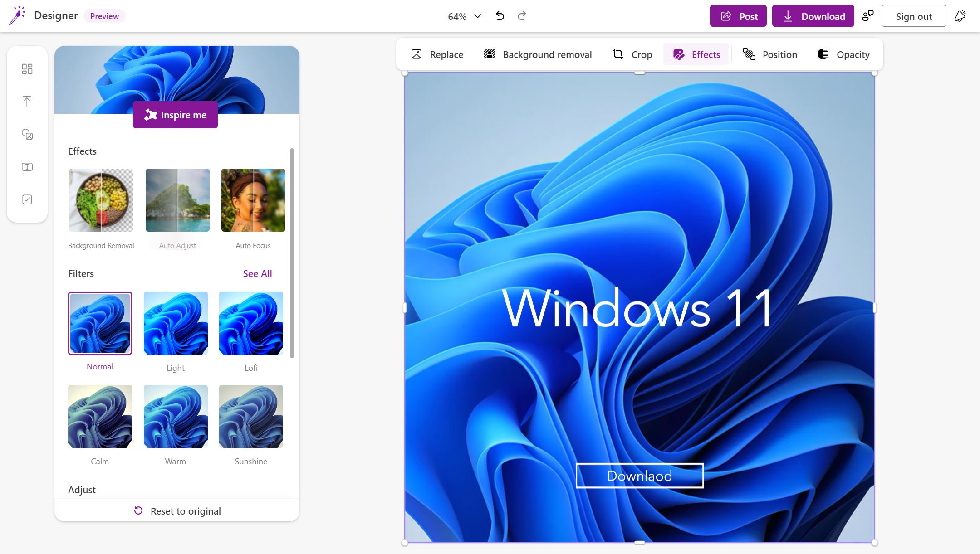The height and width of the screenshot is (554, 980).
Task: Click the Reset circular arrow icon
Action: (x=138, y=510)
